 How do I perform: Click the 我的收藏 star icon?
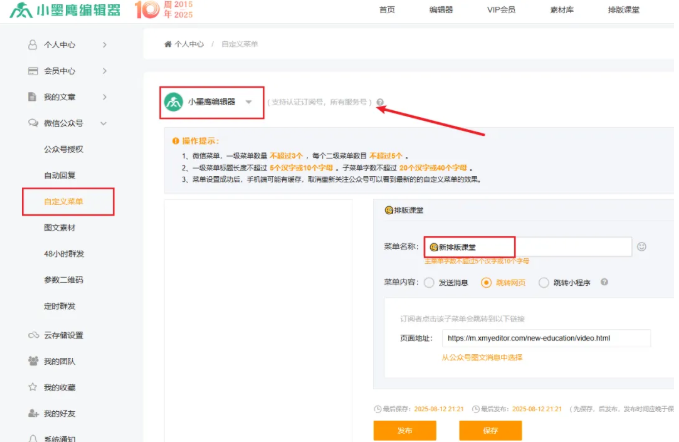point(34,387)
